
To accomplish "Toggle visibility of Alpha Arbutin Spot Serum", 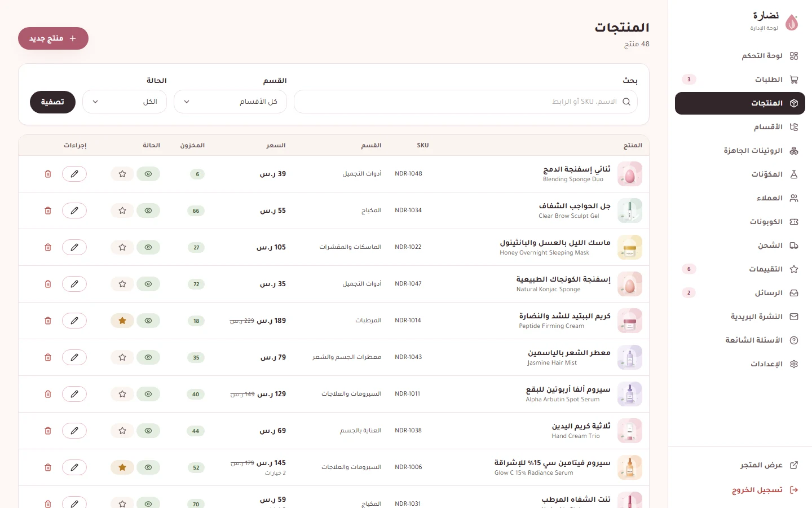I will click(x=148, y=394).
